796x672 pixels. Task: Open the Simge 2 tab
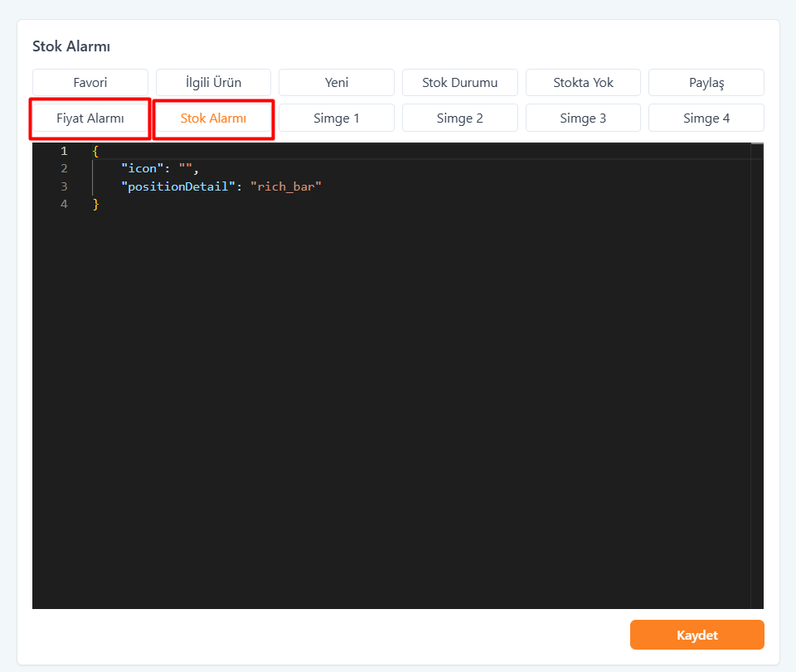click(x=459, y=118)
